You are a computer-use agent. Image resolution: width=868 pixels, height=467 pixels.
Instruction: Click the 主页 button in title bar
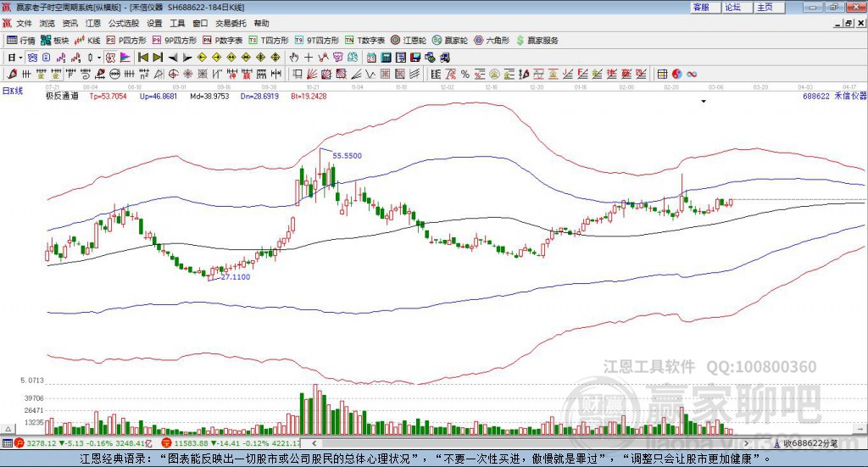pyautogui.click(x=770, y=7)
